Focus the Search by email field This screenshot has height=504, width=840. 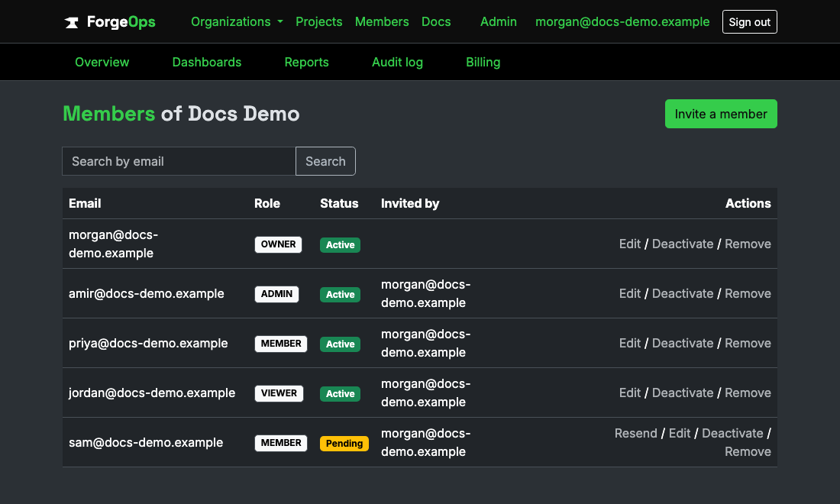click(179, 161)
